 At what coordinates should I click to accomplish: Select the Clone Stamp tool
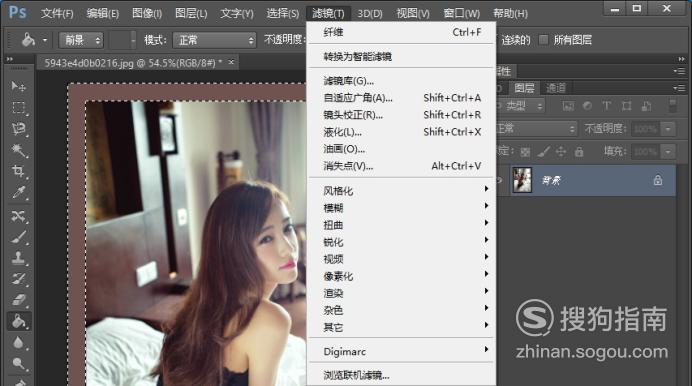tap(18, 258)
